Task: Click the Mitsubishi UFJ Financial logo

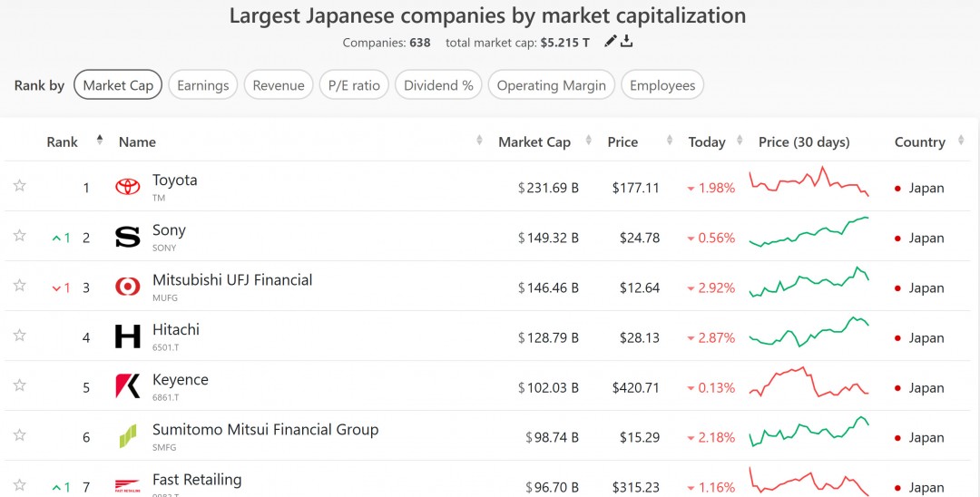Action: [x=128, y=287]
